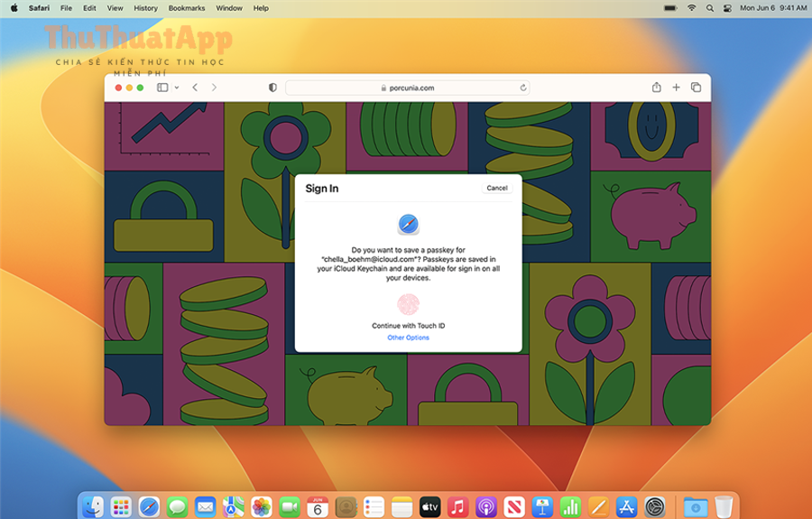The height and width of the screenshot is (519, 812).
Task: Toggle the Safari sidebar
Action: click(x=162, y=88)
